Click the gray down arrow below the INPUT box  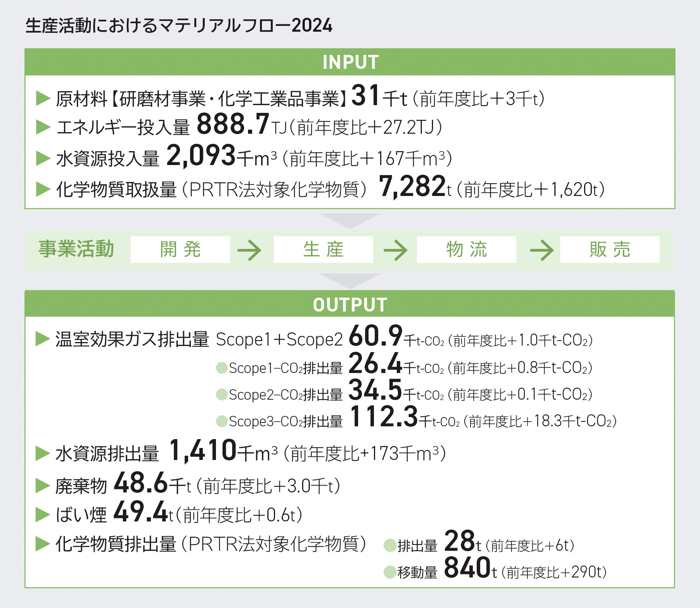pos(350,220)
